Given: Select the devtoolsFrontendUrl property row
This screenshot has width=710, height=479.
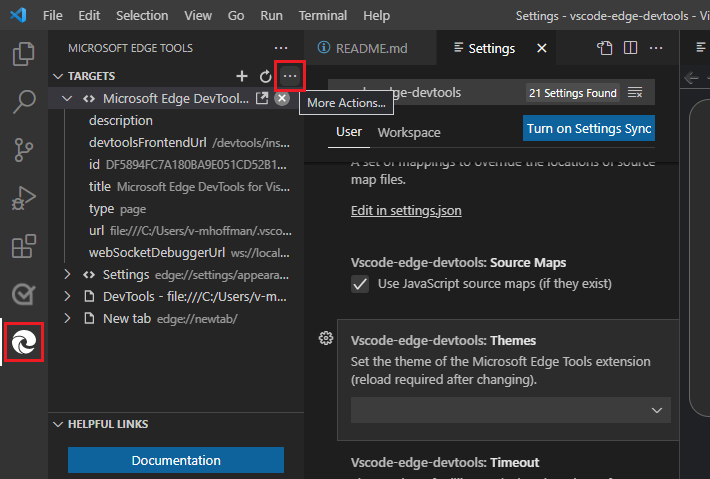Looking at the screenshot, I should [177, 143].
